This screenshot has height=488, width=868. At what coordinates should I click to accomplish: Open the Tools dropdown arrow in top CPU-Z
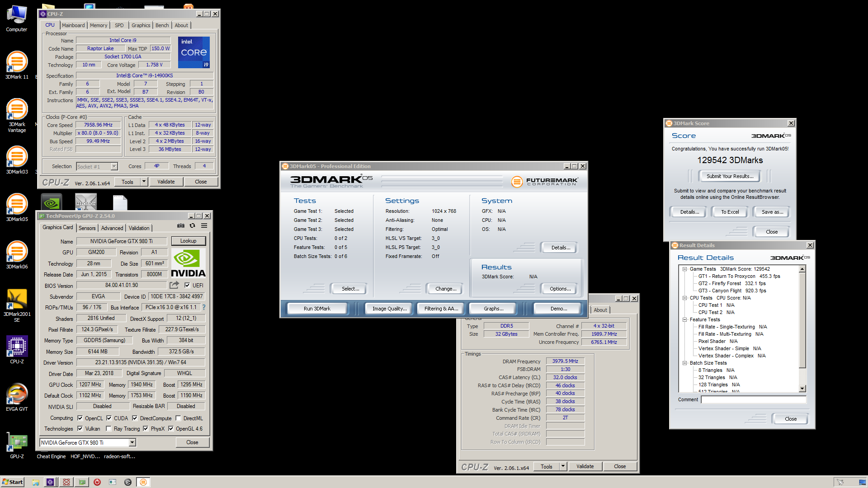[x=144, y=182]
